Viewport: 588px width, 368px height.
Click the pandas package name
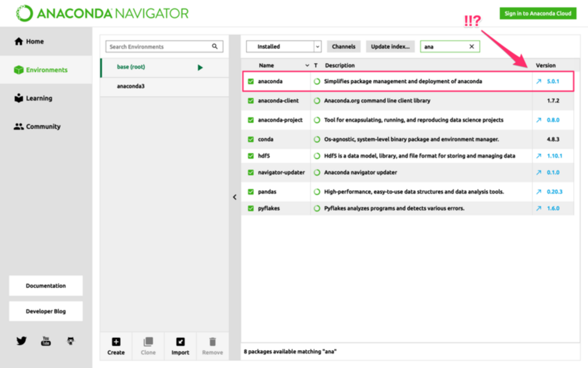(267, 191)
